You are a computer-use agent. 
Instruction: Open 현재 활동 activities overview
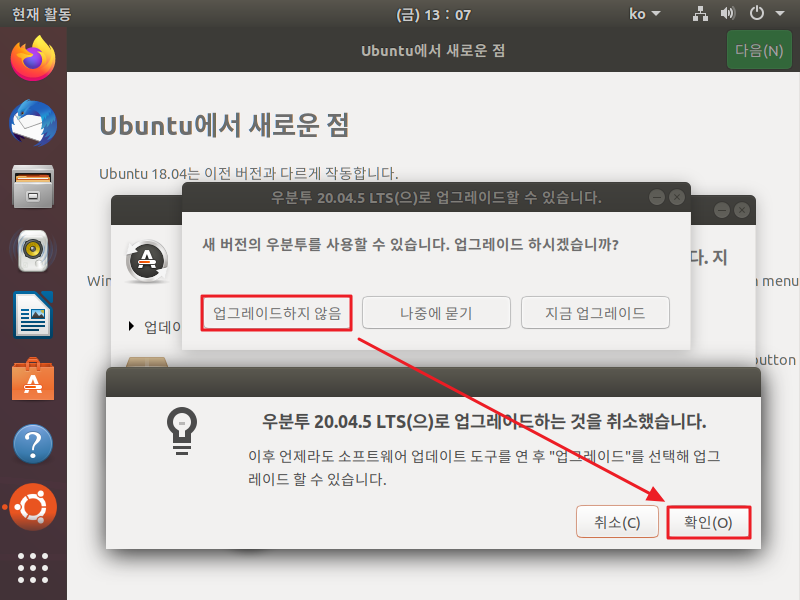pyautogui.click(x=41, y=14)
